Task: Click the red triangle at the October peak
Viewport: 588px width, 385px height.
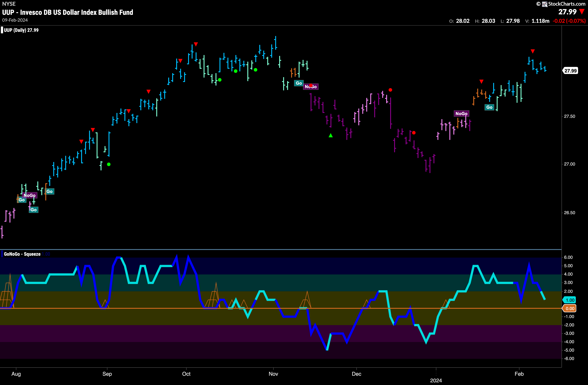Action: coord(196,44)
